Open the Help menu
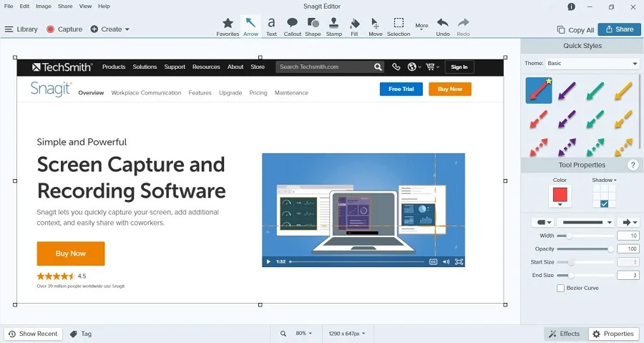The height and width of the screenshot is (343, 644). [104, 6]
